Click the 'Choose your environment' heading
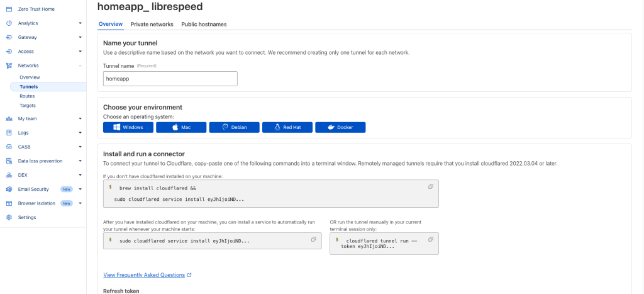 [143, 107]
